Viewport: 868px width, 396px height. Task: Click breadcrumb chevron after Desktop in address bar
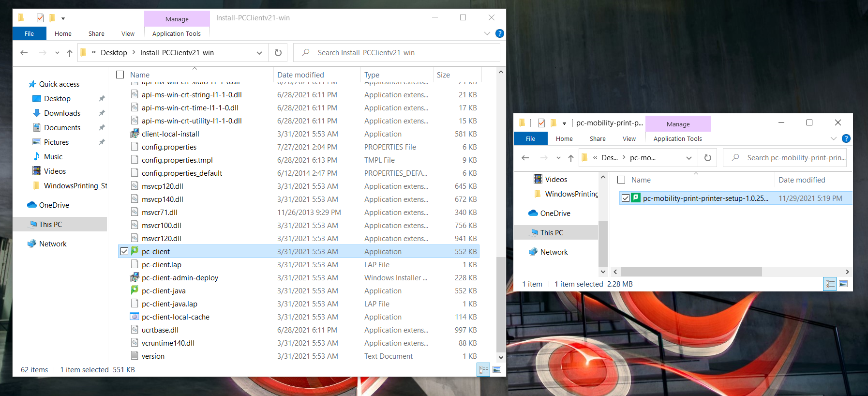[x=134, y=52]
